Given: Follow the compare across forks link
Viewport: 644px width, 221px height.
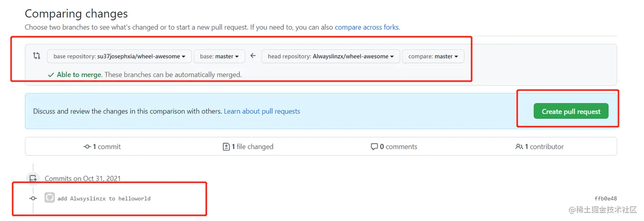Looking at the screenshot, I should [367, 27].
